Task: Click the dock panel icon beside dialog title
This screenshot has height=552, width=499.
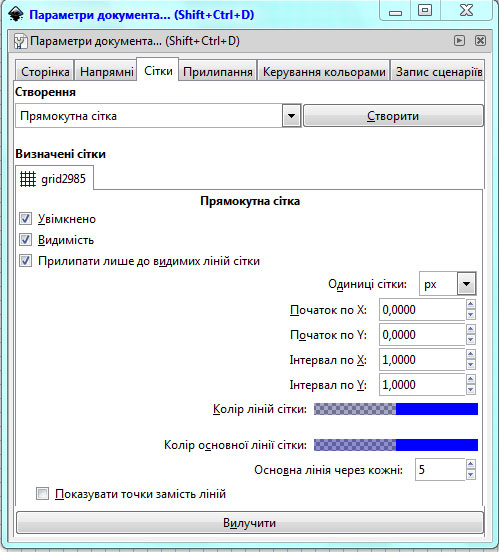Action: pyautogui.click(x=20, y=42)
